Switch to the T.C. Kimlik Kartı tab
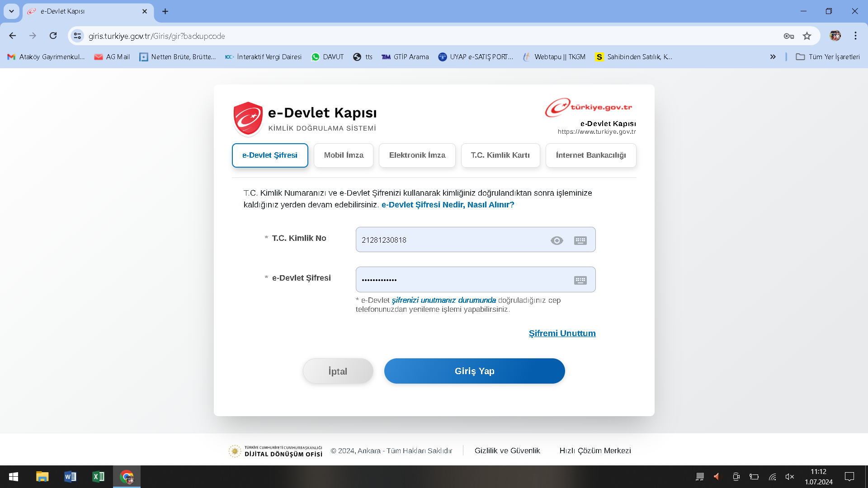This screenshot has height=488, width=868. (500, 155)
